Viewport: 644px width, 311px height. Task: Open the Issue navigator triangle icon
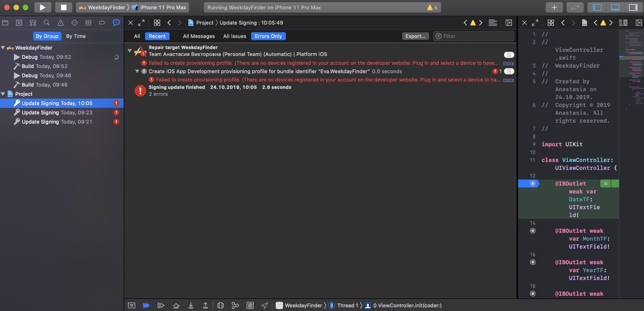click(x=60, y=23)
